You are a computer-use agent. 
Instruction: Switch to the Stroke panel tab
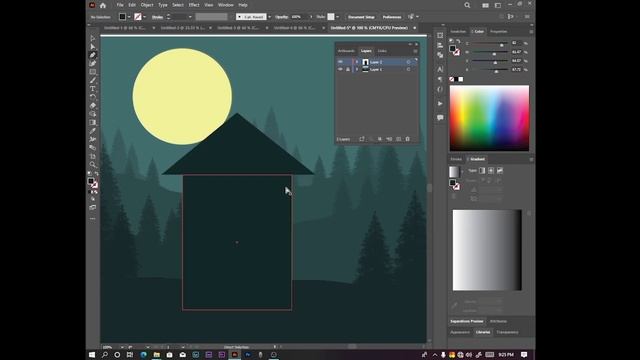(x=456, y=159)
